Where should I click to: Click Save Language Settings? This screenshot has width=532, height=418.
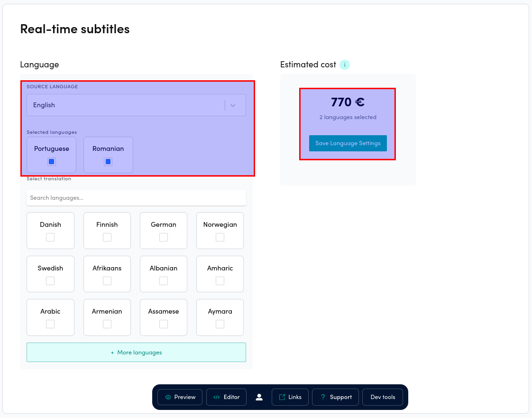click(x=348, y=143)
